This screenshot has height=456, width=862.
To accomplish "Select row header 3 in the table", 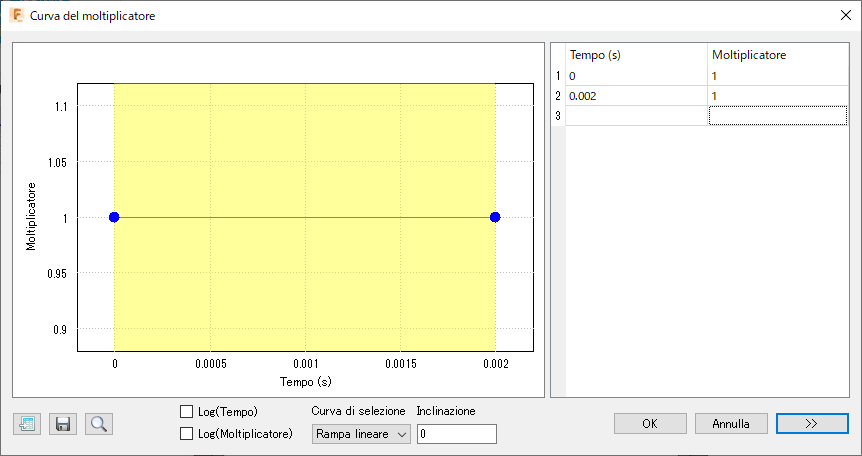I will click(558, 116).
